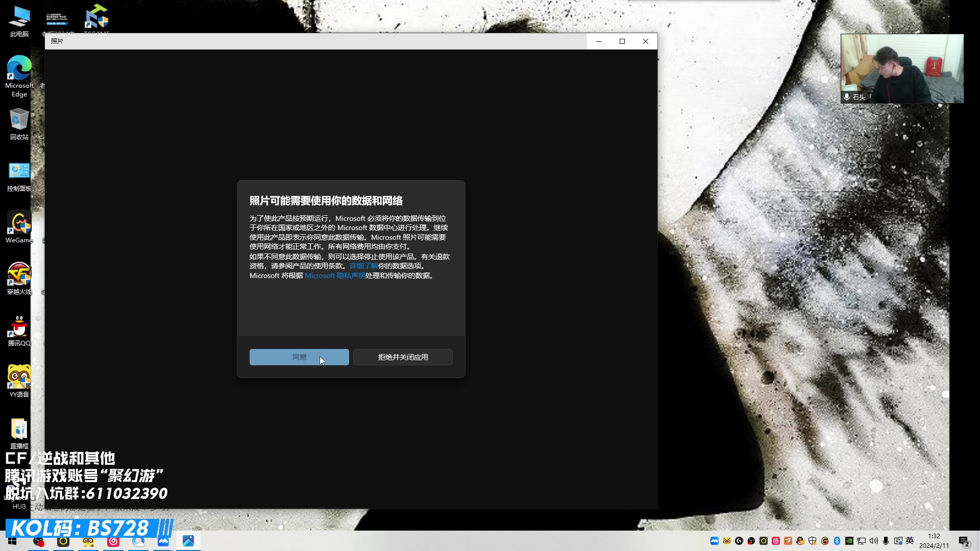Click the webcam overlay labeled 石头
Viewport: 980px width, 551px height.
tap(902, 69)
